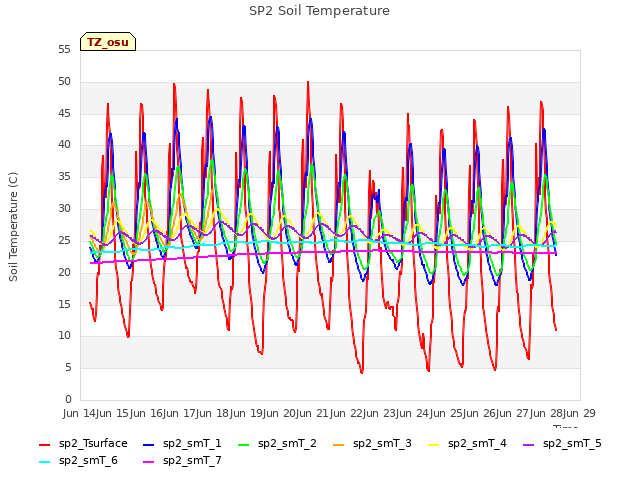Click the Jun 22 x-axis tick label

pyautogui.click(x=348, y=413)
